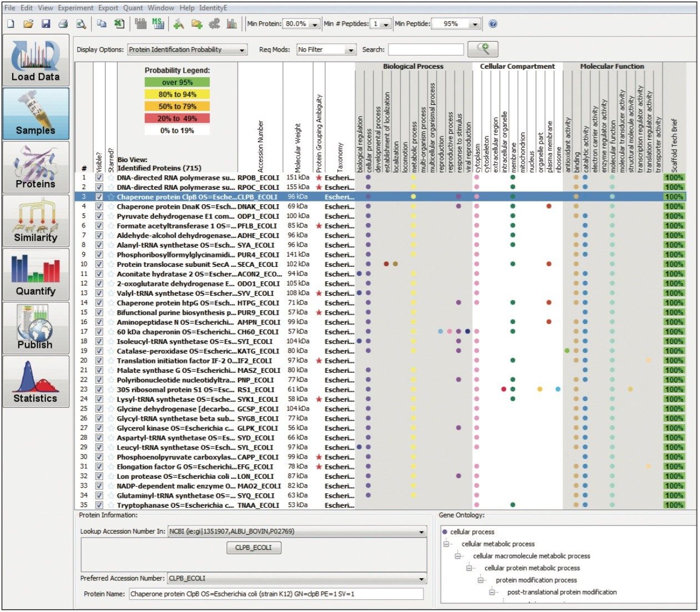Image resolution: width=700 pixels, height=612 pixels.
Task: Click the green 'over 95%' legend swatch
Action: 177,83
